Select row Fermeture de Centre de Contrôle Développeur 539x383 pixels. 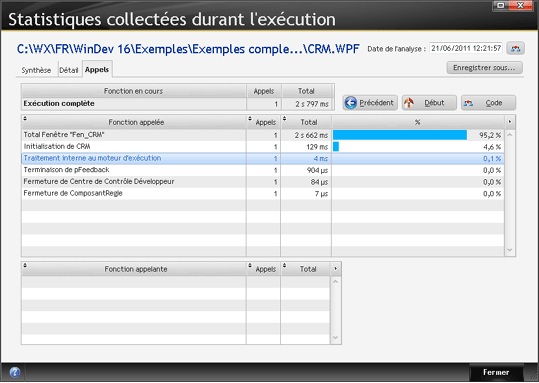(x=263, y=182)
